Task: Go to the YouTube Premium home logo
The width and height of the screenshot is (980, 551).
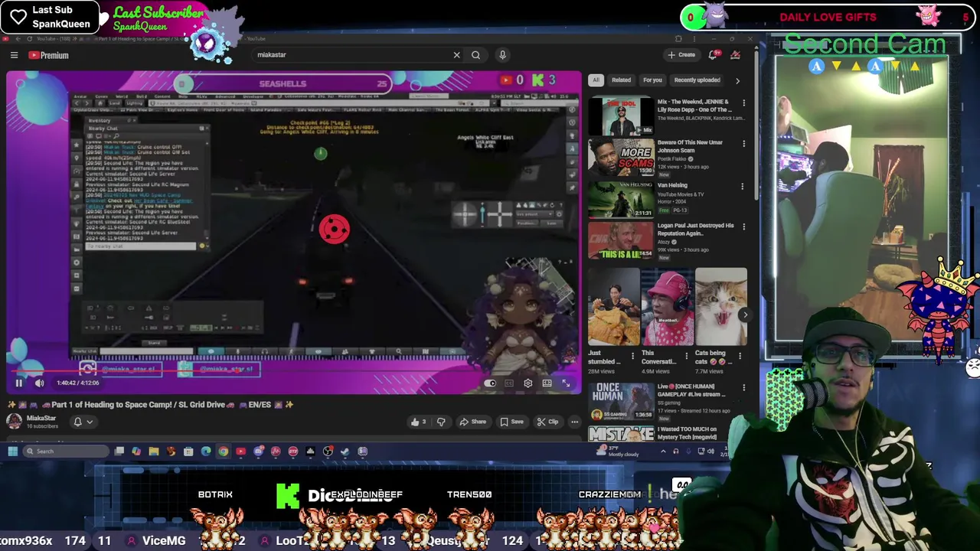Action: [49, 55]
